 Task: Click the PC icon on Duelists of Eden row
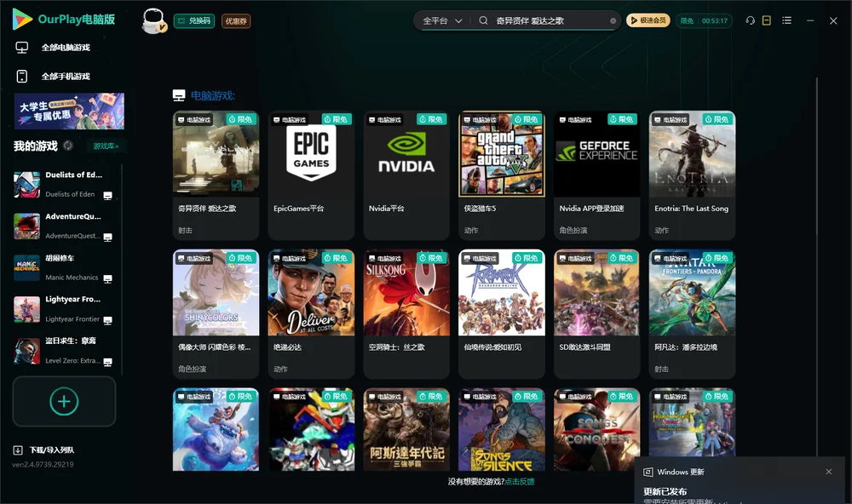click(107, 196)
